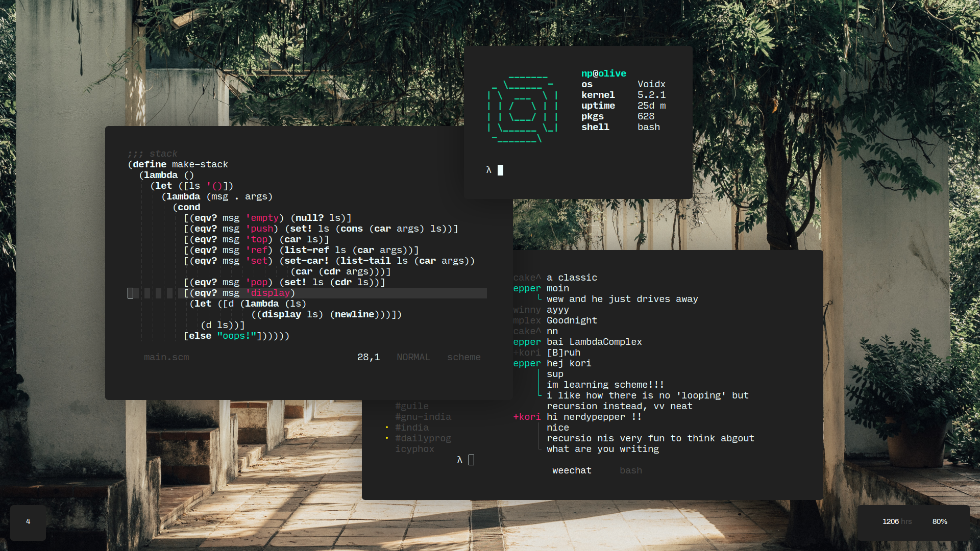Click the vim cursor block at the display line
The width and height of the screenshot is (980, 551).
click(x=130, y=293)
